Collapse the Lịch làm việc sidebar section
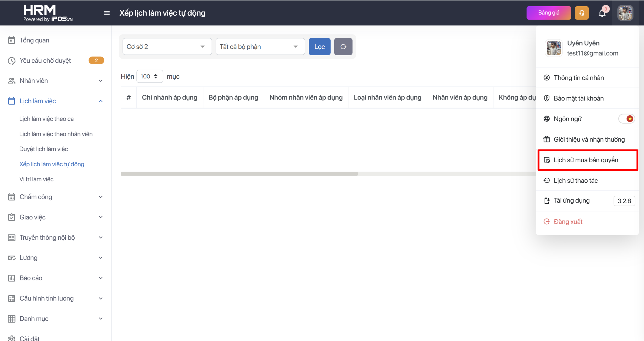Viewport: 644px width, 341px height. pyautogui.click(x=101, y=101)
